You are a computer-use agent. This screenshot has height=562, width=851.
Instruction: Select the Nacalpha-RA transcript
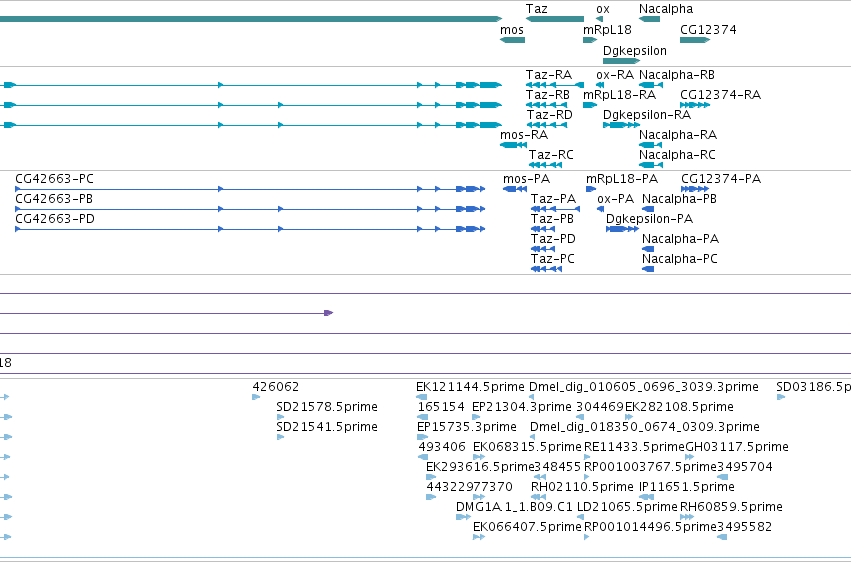coord(651,145)
